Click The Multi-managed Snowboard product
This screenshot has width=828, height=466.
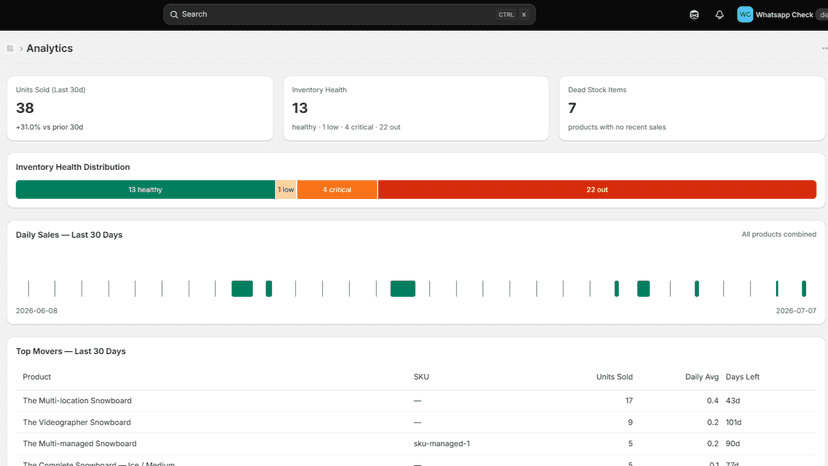[x=80, y=443]
